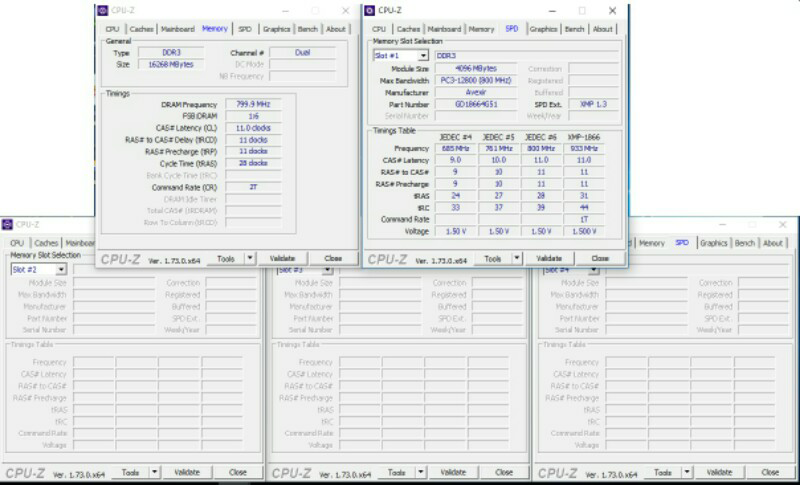Click the Channel # value Dual
Viewport: 800px width, 485px height.
point(303,53)
